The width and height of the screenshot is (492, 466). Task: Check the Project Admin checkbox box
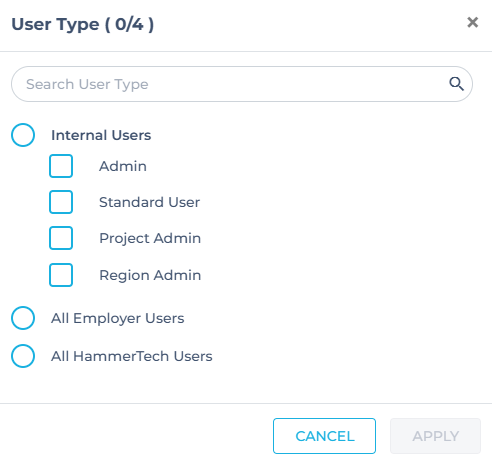coord(61,238)
